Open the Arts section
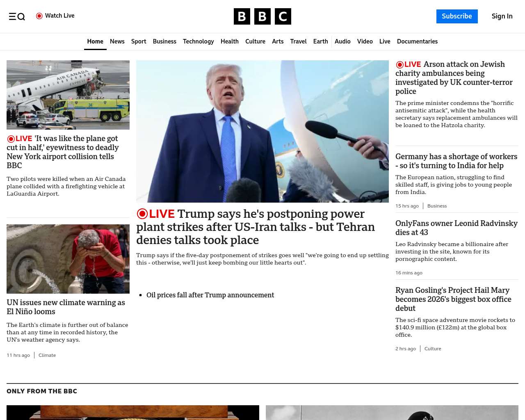 point(278,41)
